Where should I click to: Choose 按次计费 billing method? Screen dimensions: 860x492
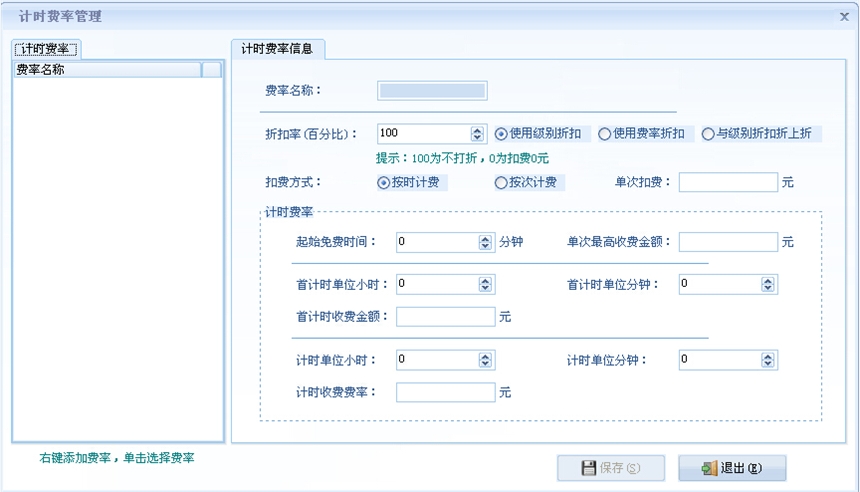point(501,183)
